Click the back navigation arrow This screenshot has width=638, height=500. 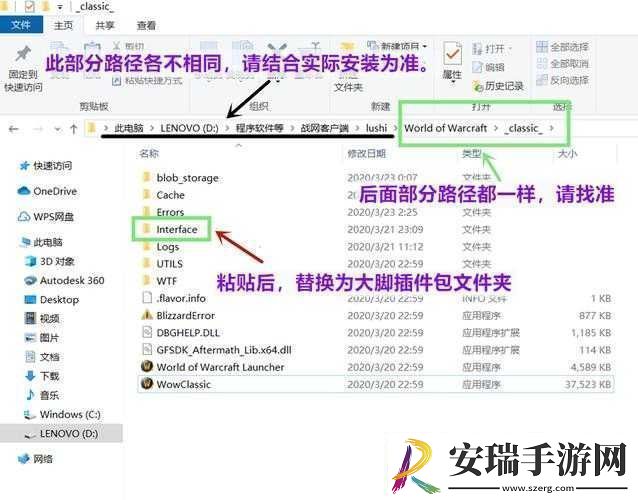click(x=13, y=129)
